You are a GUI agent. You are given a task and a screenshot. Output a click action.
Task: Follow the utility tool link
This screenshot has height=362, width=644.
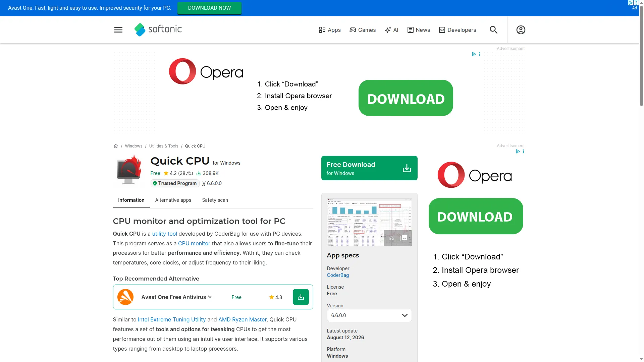pos(165,234)
